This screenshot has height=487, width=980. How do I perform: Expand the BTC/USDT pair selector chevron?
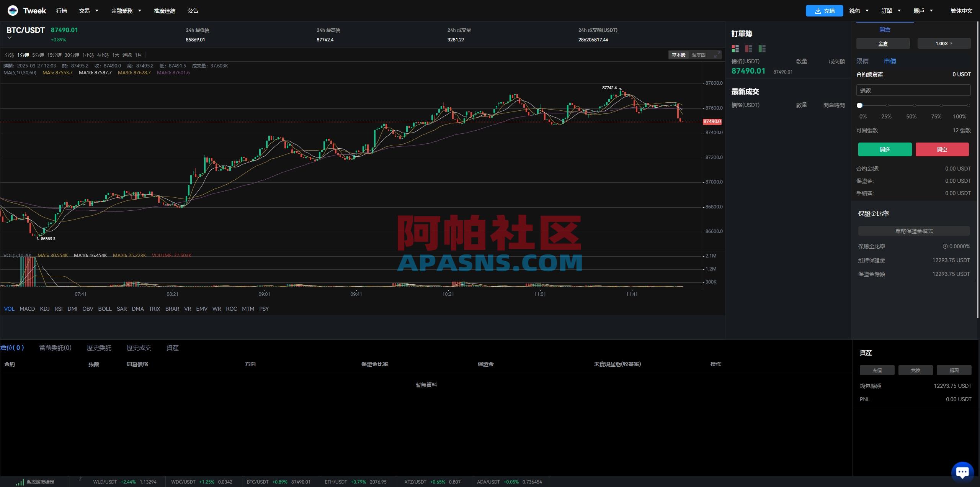(9, 38)
